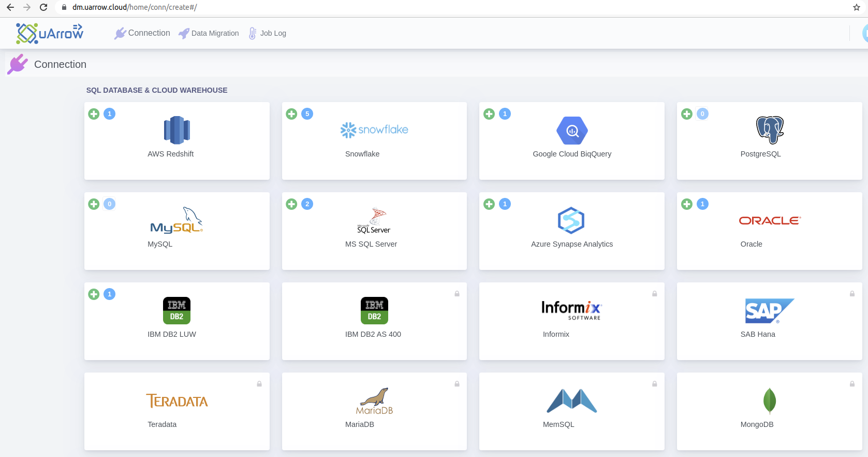
Task: Click the uArrow logo
Action: (50, 33)
